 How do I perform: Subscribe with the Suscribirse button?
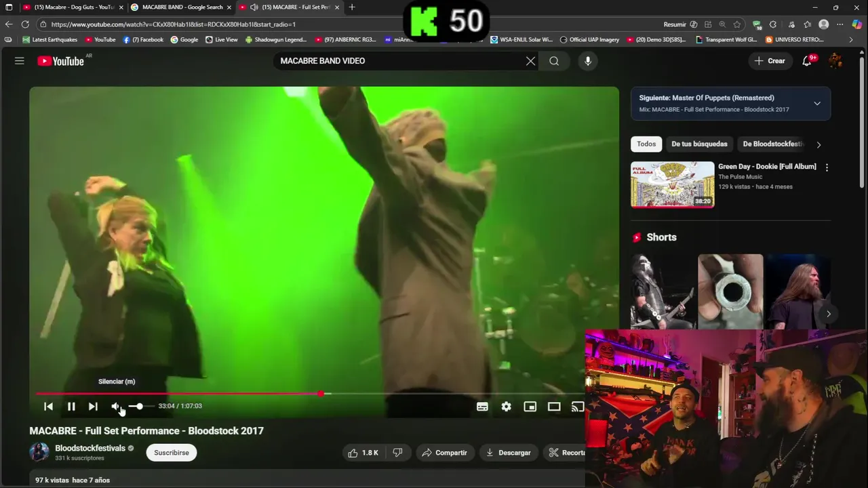[x=172, y=453]
